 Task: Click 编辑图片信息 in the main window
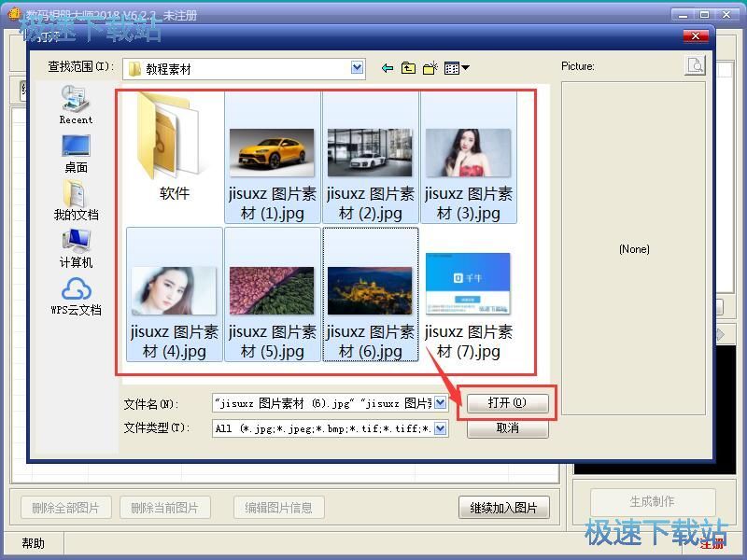pyautogui.click(x=278, y=508)
